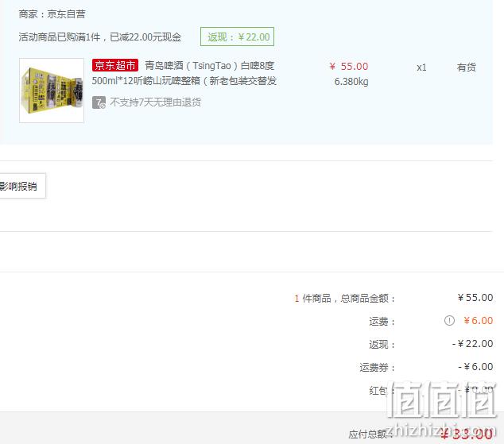Click the 返现 ¥22.00 green tag

(x=237, y=37)
